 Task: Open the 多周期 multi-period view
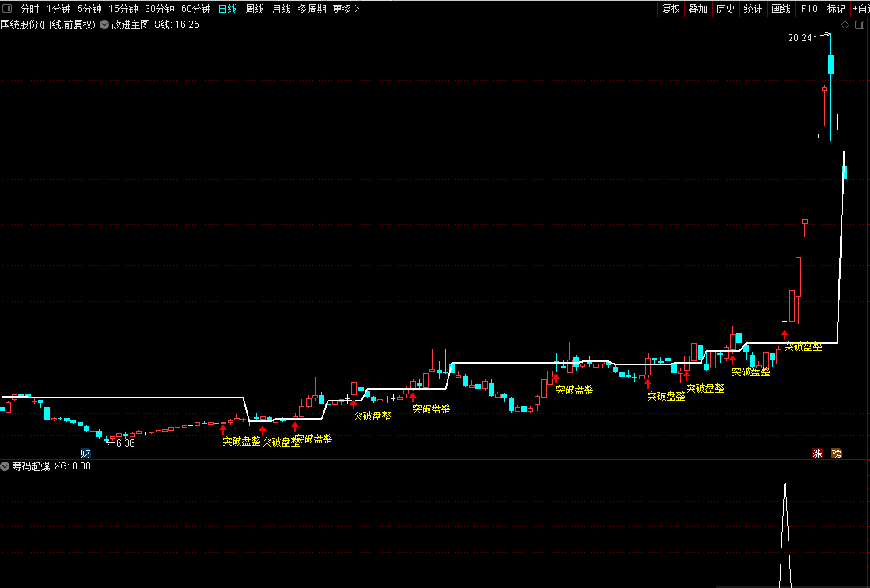point(312,9)
